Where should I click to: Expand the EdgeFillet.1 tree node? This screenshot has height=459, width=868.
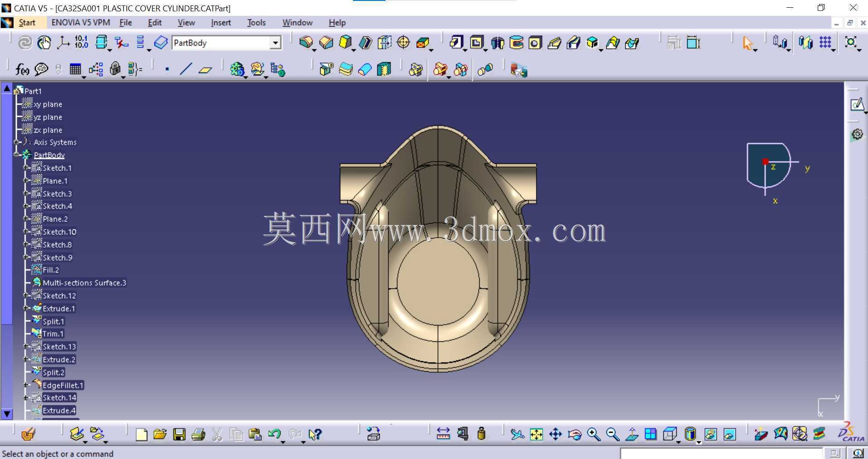tap(26, 385)
